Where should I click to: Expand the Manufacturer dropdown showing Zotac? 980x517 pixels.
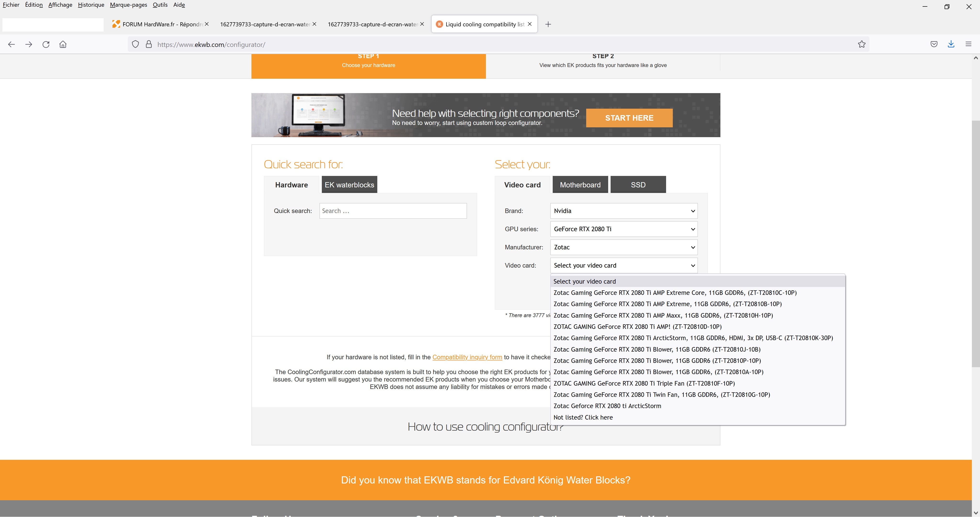point(624,247)
